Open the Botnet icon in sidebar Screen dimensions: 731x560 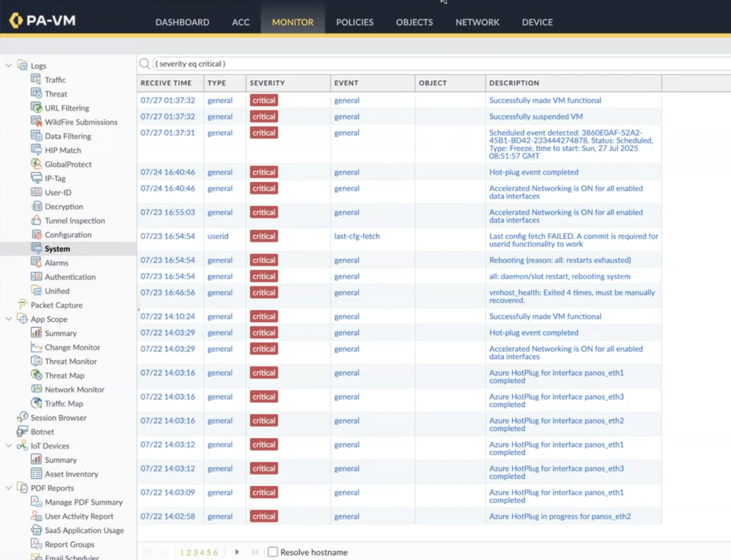(22, 431)
